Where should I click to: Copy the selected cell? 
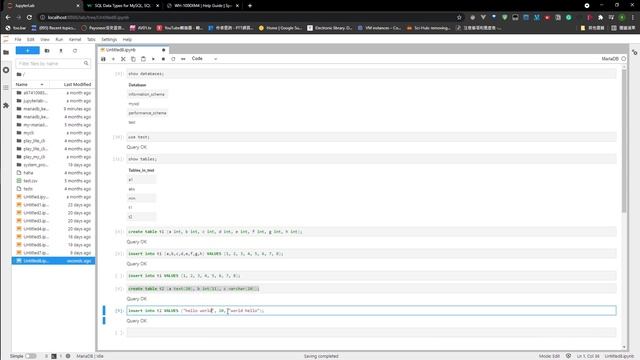pos(133,59)
